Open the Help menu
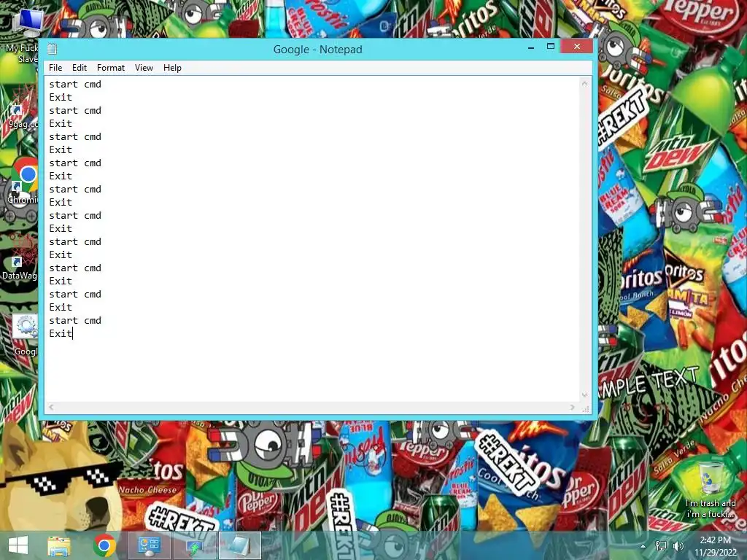 click(x=172, y=68)
